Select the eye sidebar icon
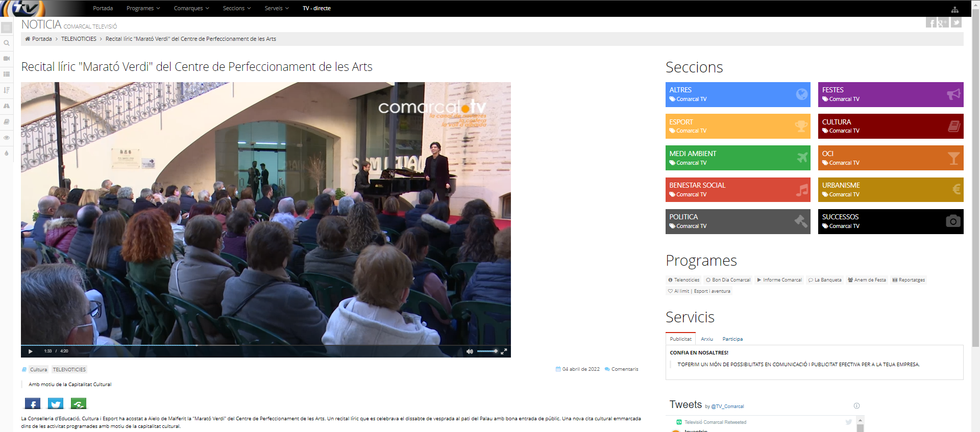 click(7, 138)
